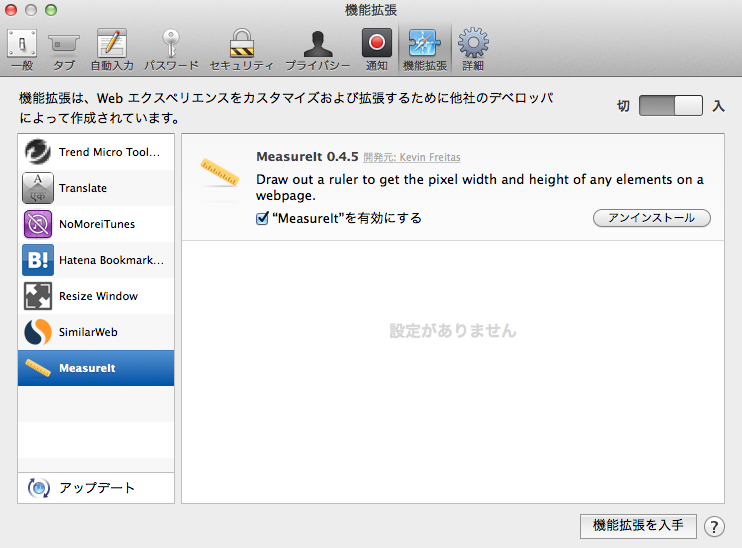Click the アップデート refresh globe icon

pyautogui.click(x=38, y=487)
